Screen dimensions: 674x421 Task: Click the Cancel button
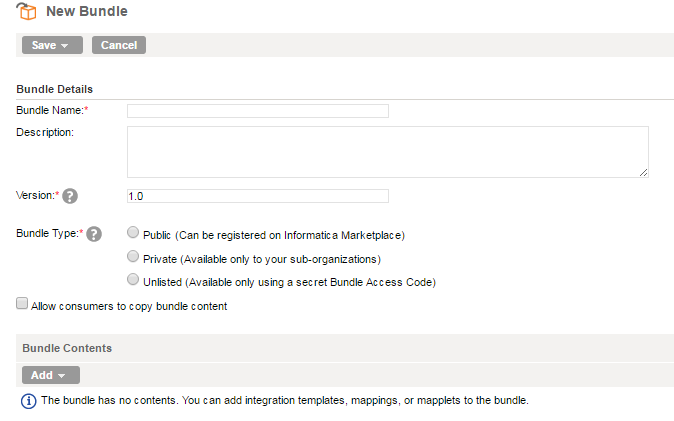point(119,45)
